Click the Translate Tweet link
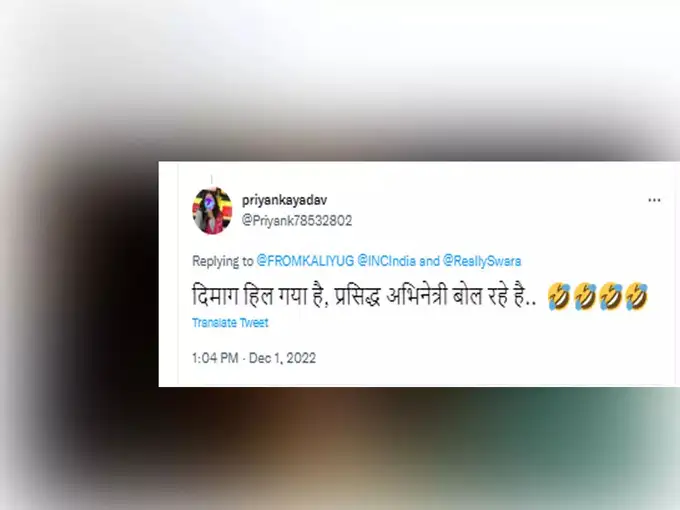680x510 pixels. click(230, 323)
